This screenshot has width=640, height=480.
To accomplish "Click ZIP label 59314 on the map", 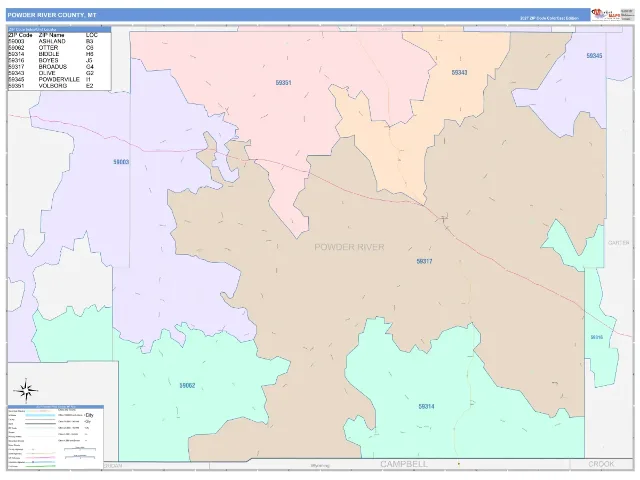I will 426,407.
